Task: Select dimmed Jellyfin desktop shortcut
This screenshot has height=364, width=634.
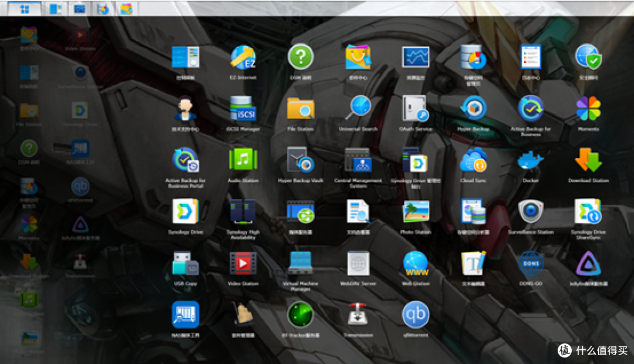Action: pos(80,224)
